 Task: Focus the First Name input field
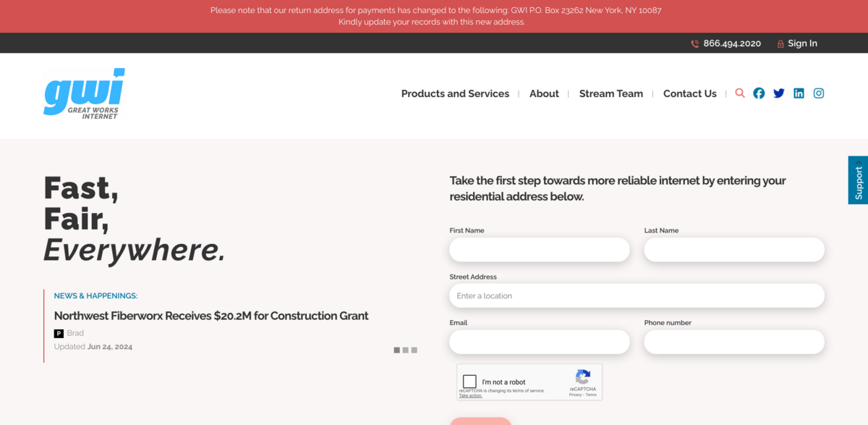539,250
